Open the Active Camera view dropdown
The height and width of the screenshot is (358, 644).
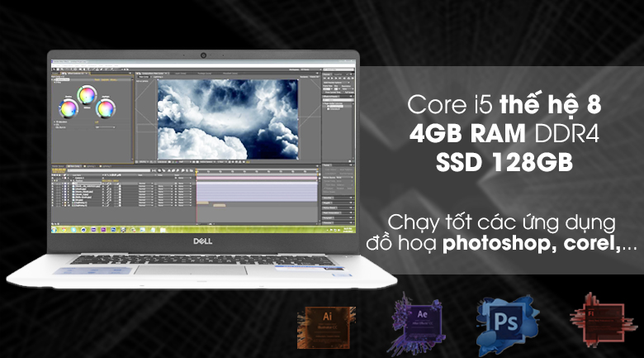[206, 162]
